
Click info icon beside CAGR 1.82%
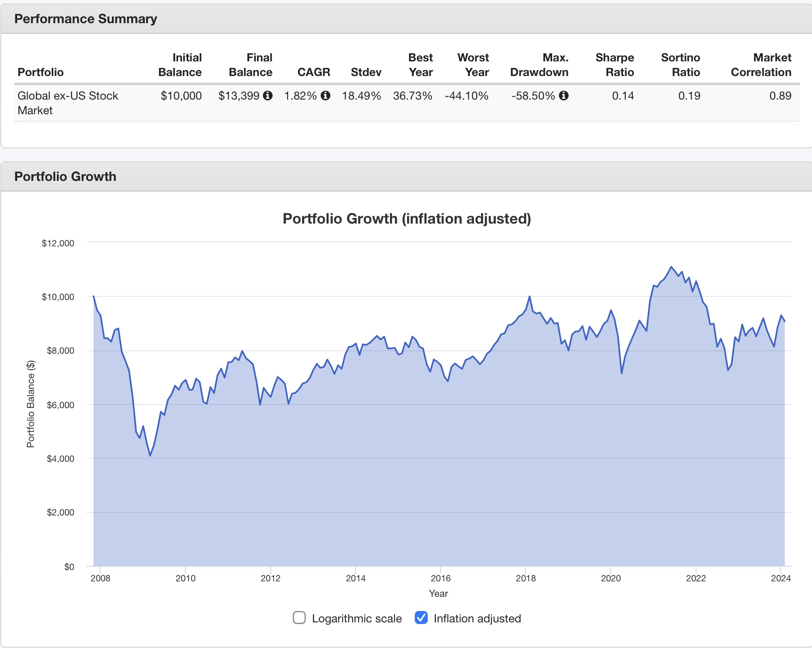(x=325, y=96)
